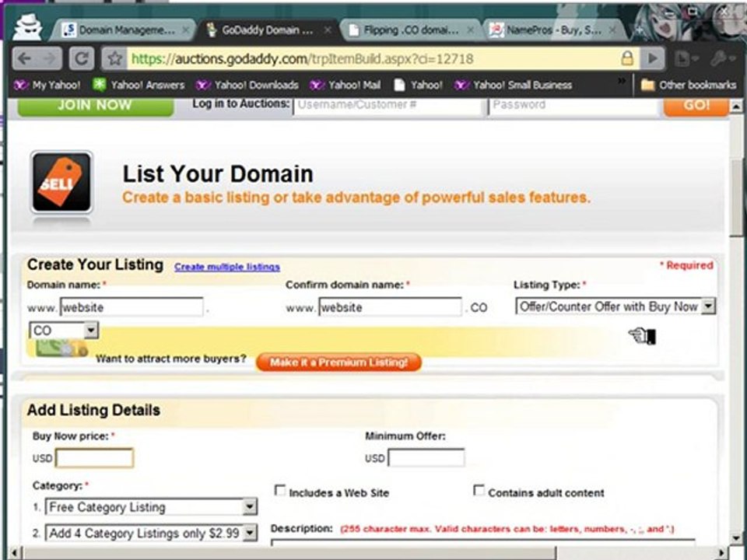Click the orange SELL tag icon
This screenshot has width=747, height=560.
pyautogui.click(x=61, y=182)
